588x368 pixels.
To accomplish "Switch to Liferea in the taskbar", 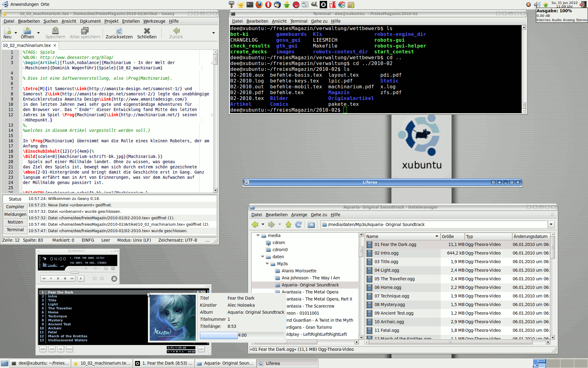I will coord(287,363).
